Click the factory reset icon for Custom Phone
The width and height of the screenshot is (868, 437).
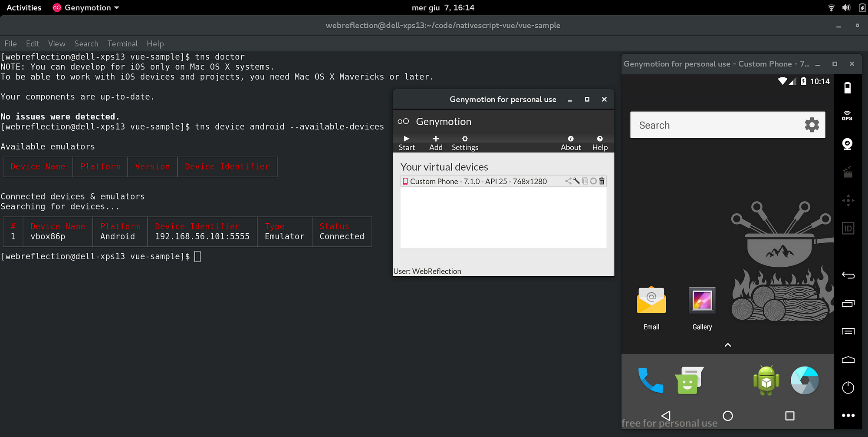tap(593, 181)
